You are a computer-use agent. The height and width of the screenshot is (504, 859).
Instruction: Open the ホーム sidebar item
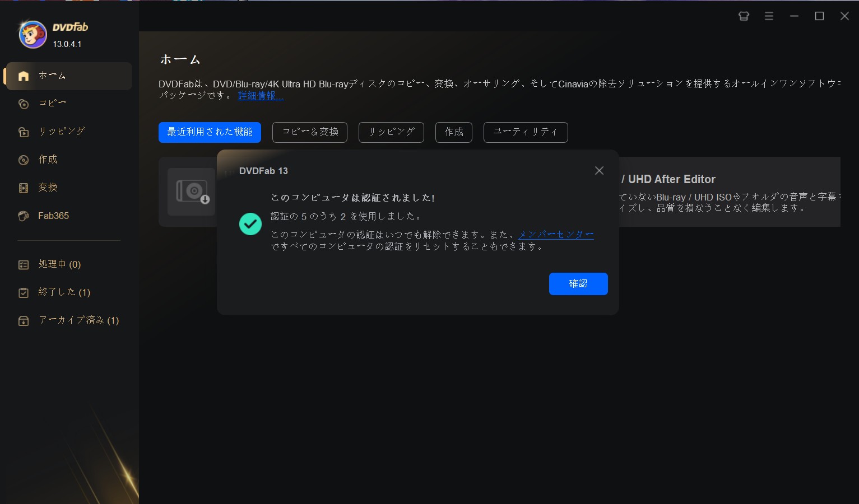tap(68, 76)
